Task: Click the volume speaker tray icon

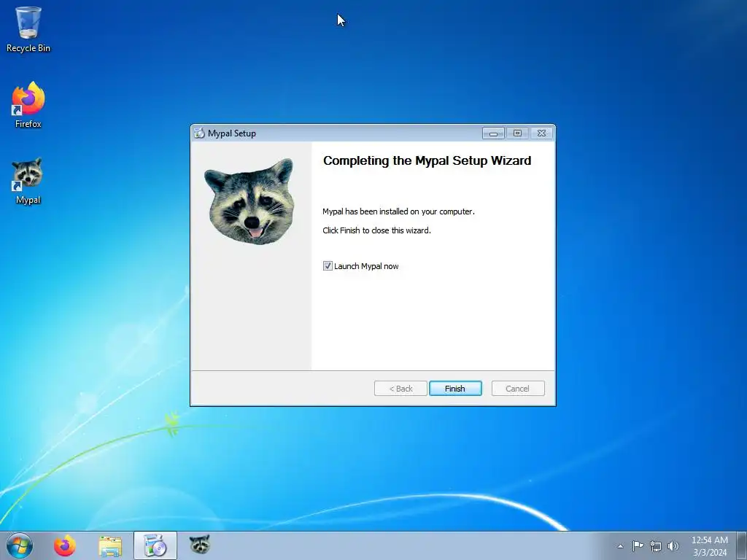Action: 673,546
